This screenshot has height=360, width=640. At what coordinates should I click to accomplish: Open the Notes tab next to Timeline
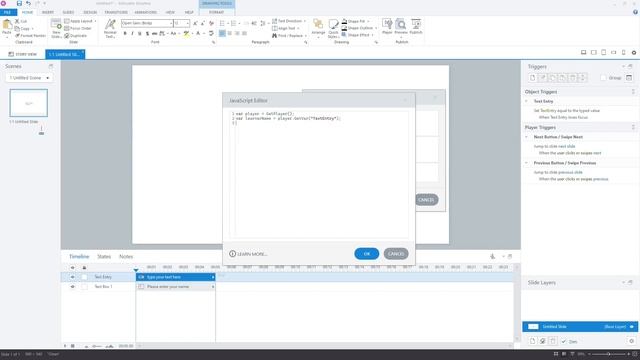tap(126, 256)
